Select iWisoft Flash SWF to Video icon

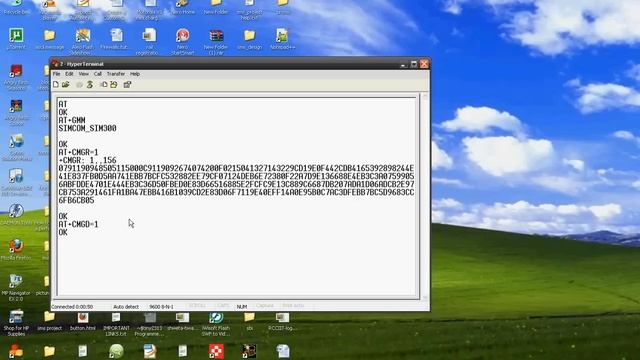[216, 323]
